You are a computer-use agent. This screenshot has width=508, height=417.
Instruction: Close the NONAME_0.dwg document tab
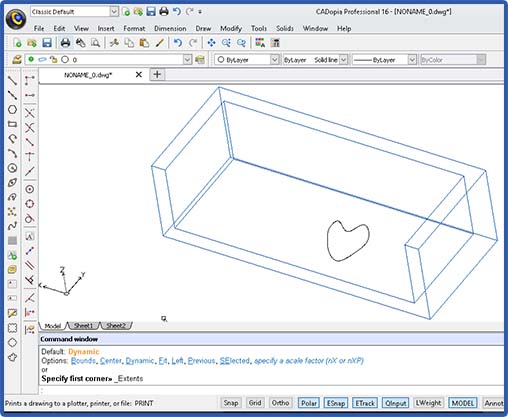point(139,75)
